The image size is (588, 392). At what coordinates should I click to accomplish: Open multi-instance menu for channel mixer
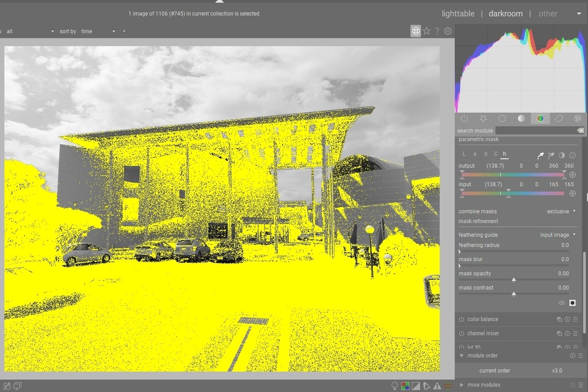pos(559,334)
